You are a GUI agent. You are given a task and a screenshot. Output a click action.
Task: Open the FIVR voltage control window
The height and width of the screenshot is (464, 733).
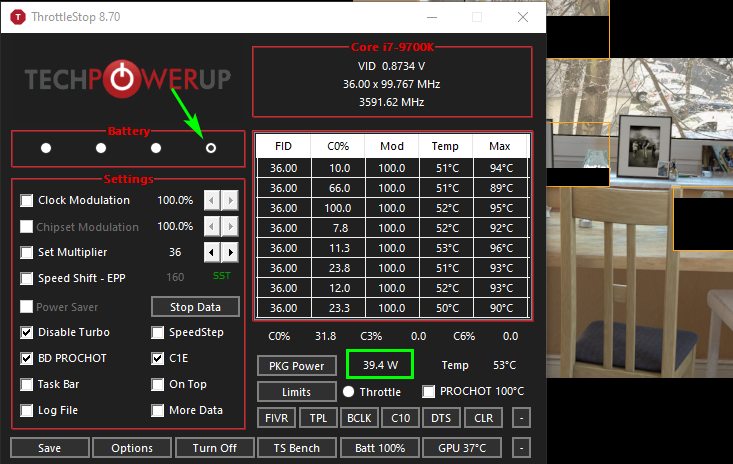coord(276,418)
